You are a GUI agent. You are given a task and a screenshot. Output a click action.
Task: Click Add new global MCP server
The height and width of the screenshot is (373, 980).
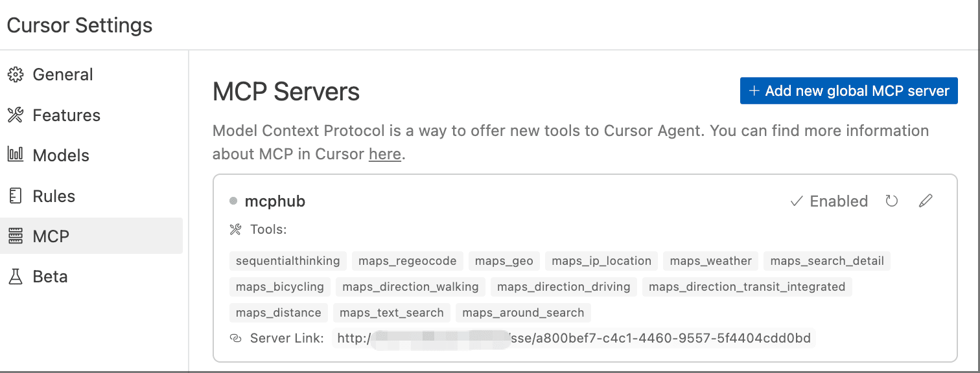[848, 90]
